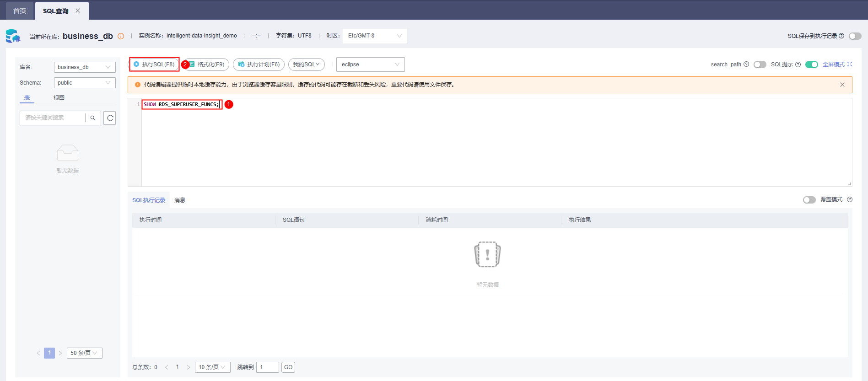The width and height of the screenshot is (868, 381).
Task: Click help icon next to 覆盖模式
Action: (x=850, y=199)
